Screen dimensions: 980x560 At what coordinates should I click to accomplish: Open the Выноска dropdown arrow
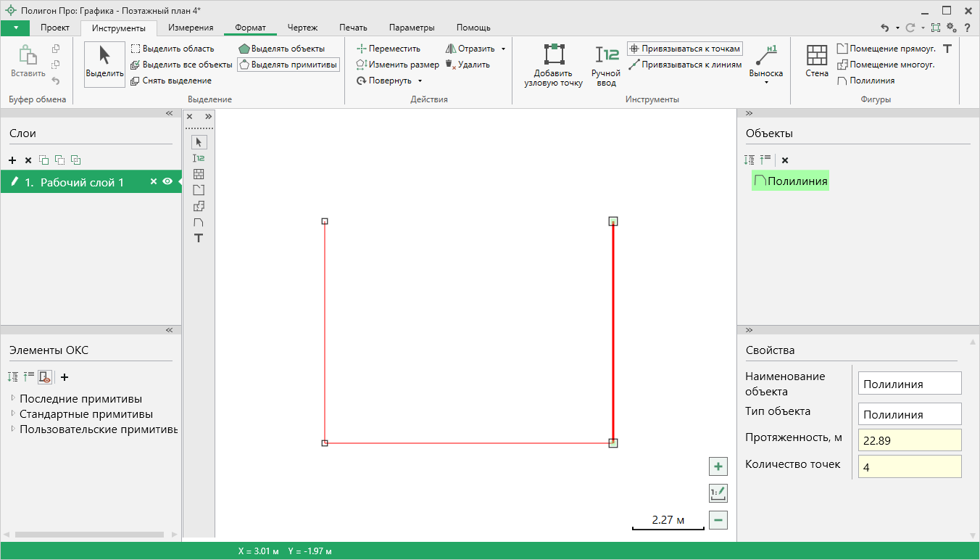[x=765, y=83]
